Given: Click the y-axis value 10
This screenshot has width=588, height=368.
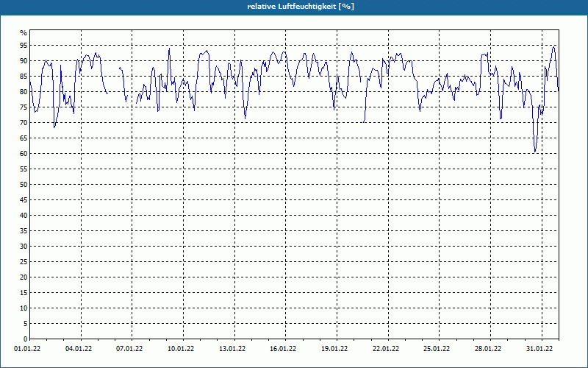Looking at the screenshot, I should 24,308.
